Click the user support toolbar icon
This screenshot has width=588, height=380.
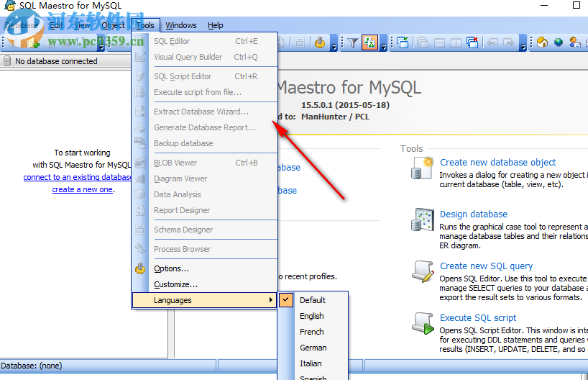[575, 42]
